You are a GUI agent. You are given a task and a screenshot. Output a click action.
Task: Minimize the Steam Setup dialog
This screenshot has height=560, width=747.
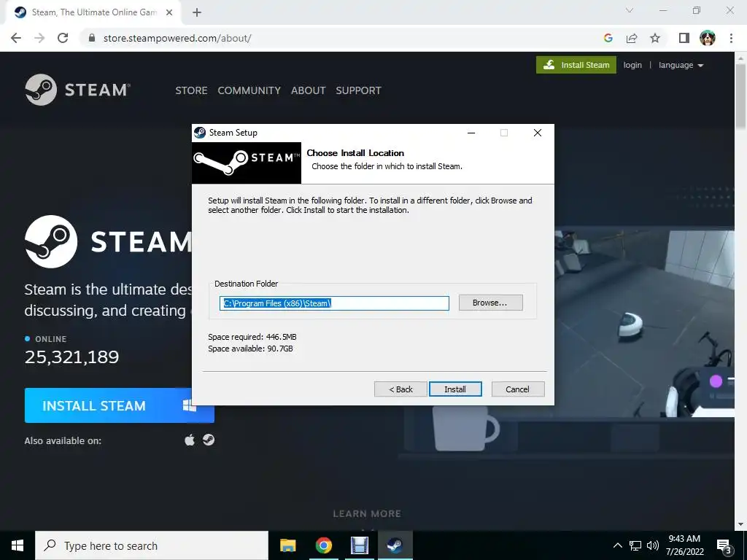471,133
